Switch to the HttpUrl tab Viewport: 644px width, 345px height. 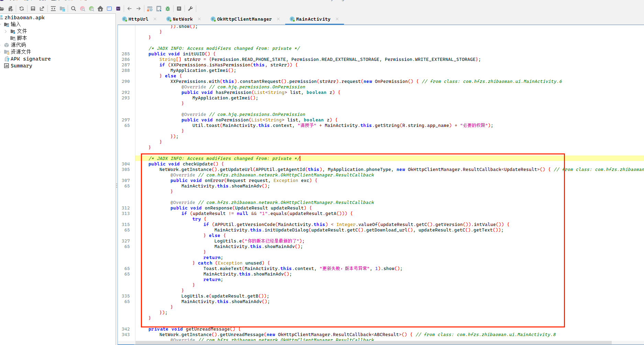click(138, 19)
